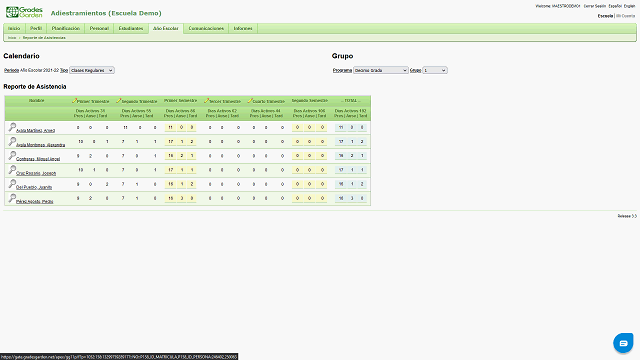Go to the Planificación tab
This screenshot has height=360, width=640.
66,29
